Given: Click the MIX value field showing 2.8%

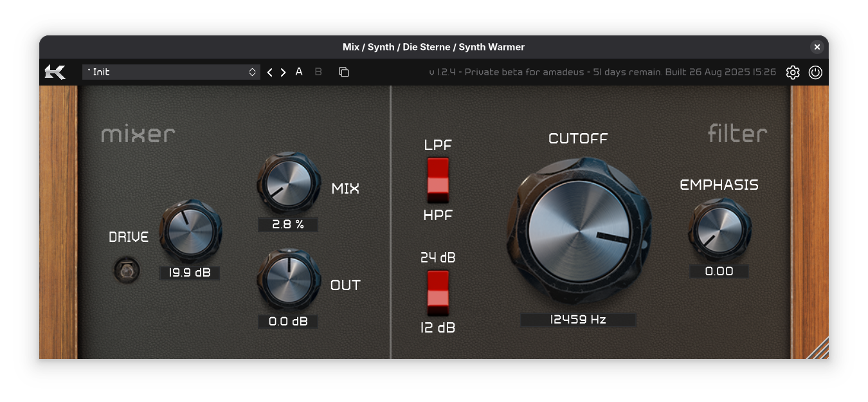Looking at the screenshot, I should (287, 224).
